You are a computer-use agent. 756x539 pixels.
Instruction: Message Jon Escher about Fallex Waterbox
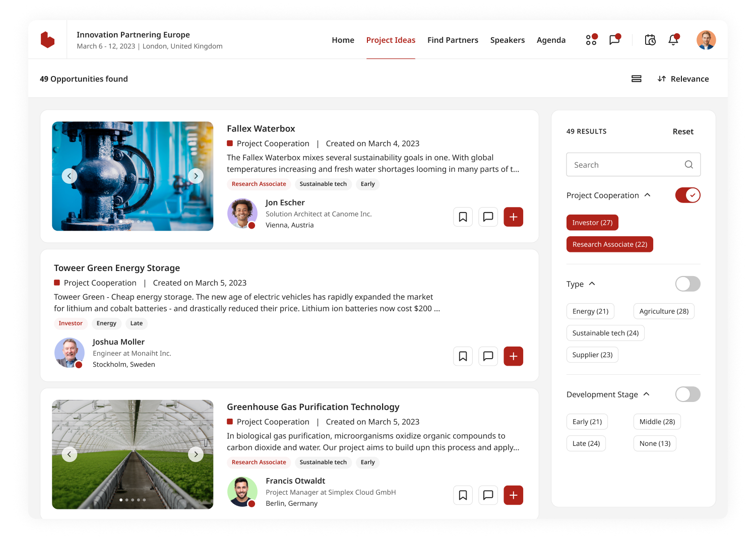[x=488, y=217]
